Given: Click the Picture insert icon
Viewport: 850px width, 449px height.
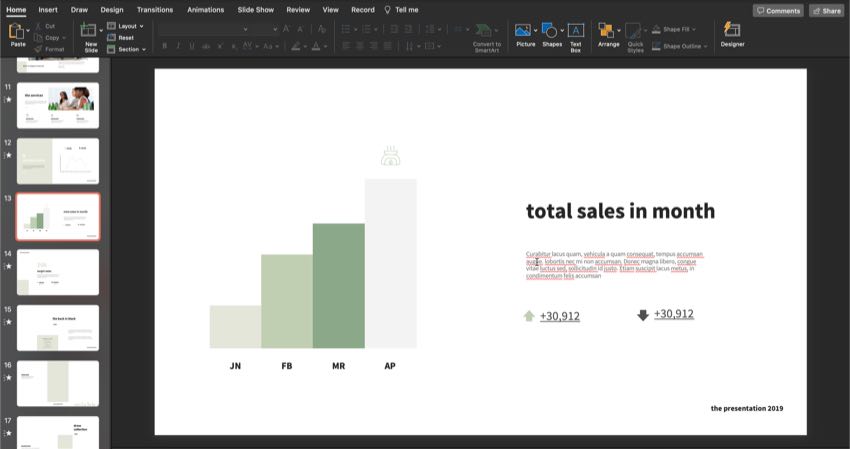Looking at the screenshot, I should pyautogui.click(x=523, y=30).
